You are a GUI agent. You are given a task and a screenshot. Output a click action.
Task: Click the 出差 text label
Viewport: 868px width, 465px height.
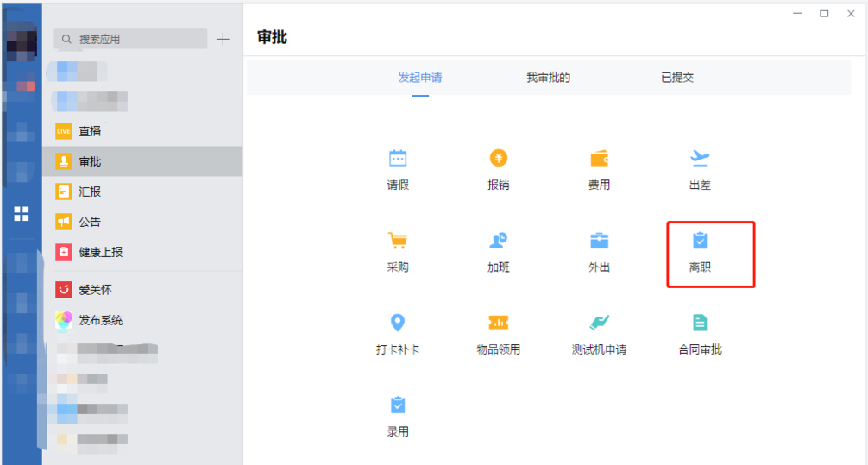pyautogui.click(x=700, y=185)
